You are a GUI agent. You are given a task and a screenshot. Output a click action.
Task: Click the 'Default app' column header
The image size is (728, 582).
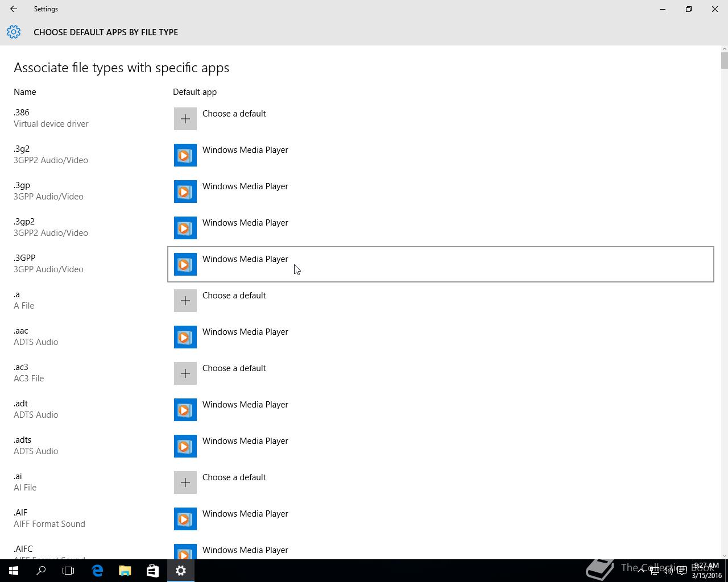pyautogui.click(x=195, y=92)
